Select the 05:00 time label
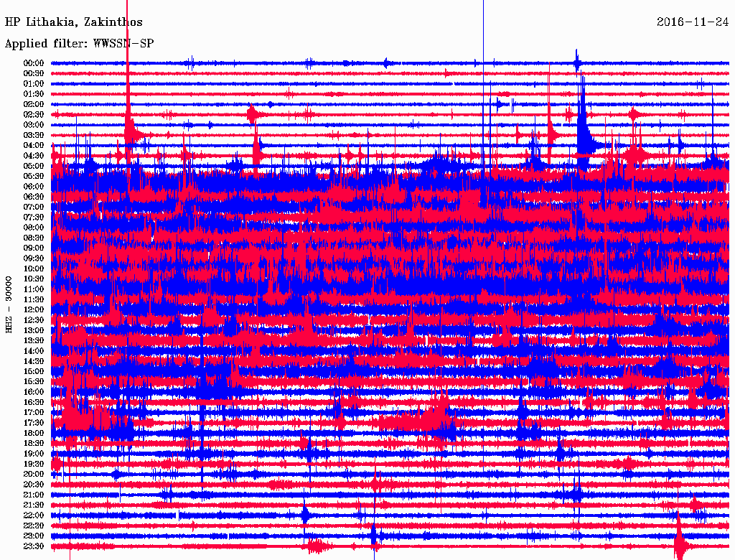This screenshot has height=560, width=735. 34,166
